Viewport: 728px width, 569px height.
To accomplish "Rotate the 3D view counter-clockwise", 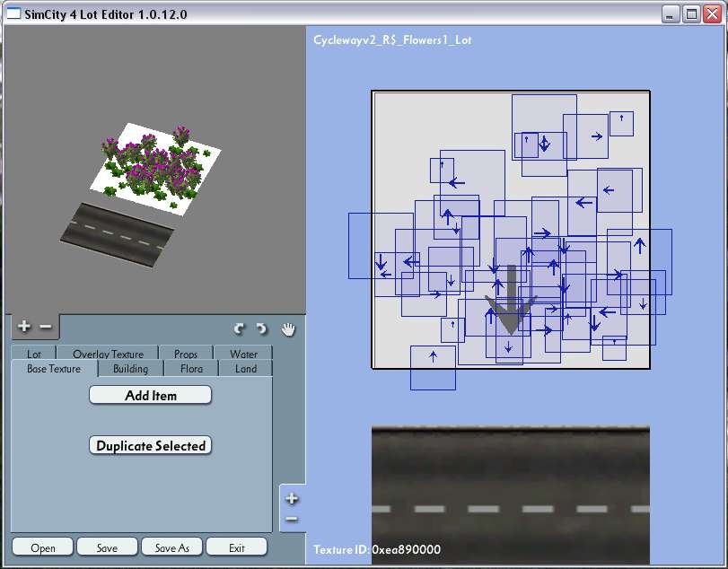I will [x=239, y=329].
